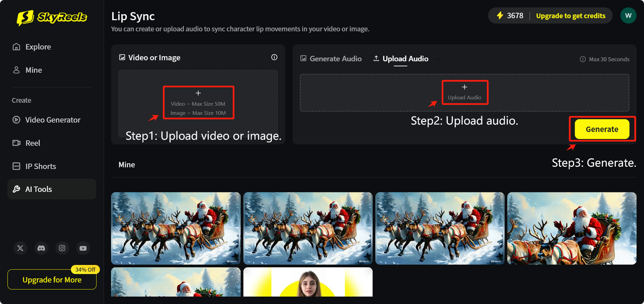
Task: Click the Explore home icon
Action: coord(17,47)
